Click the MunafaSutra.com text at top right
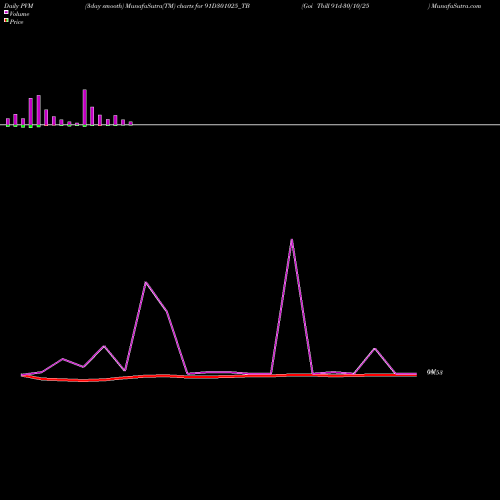This screenshot has height=500, width=500. pyautogui.click(x=456, y=6)
